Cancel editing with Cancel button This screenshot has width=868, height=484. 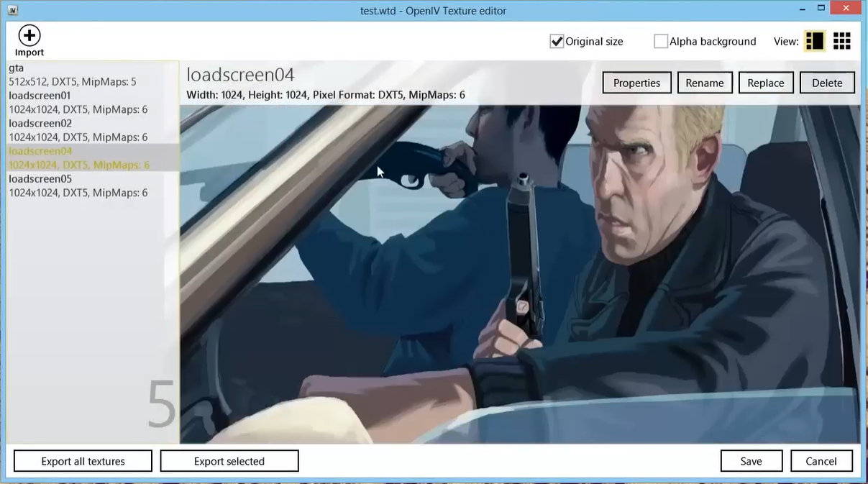(x=821, y=461)
